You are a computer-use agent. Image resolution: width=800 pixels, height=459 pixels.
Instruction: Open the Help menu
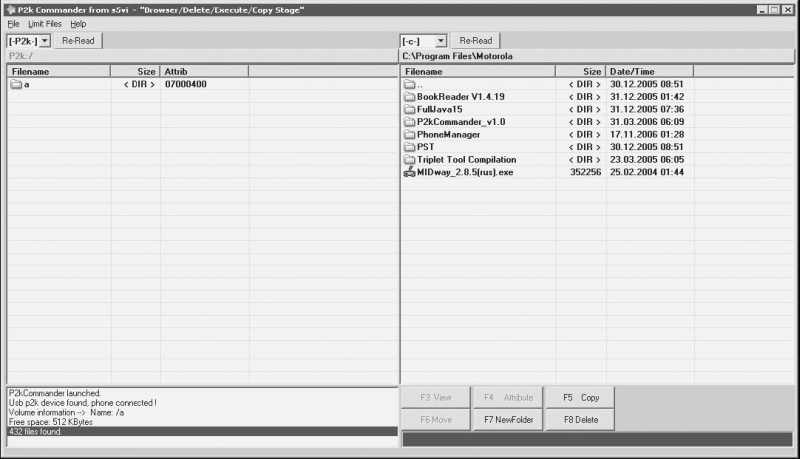[x=78, y=24]
